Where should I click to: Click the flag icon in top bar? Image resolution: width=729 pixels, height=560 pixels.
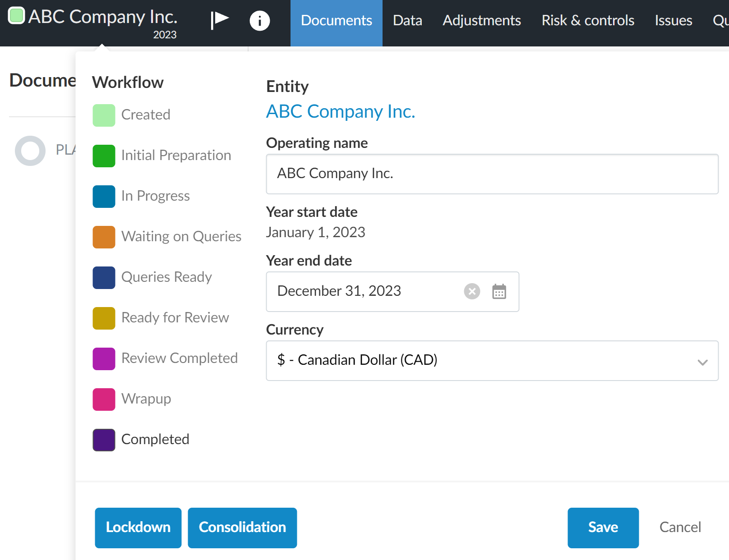point(220,20)
